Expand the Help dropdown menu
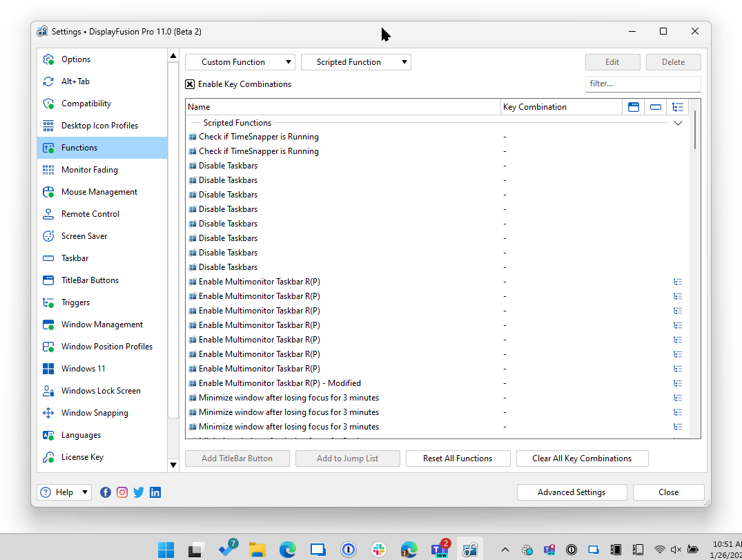742x560 pixels. coord(65,492)
